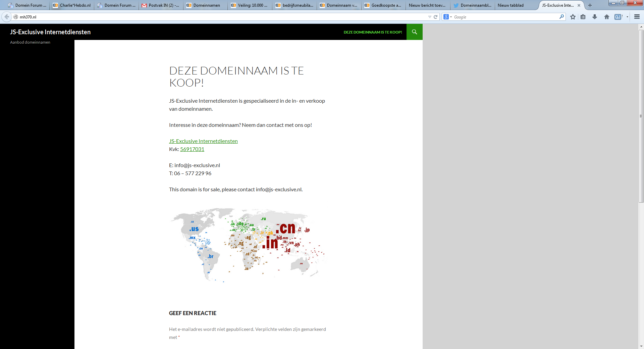Switch to the bedrijfsmeubila... tab
This screenshot has height=349, width=644.
tap(294, 5)
